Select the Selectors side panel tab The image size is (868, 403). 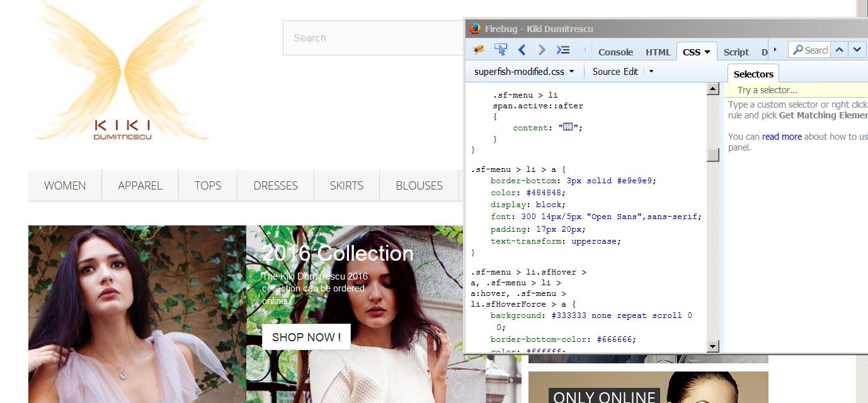[753, 74]
